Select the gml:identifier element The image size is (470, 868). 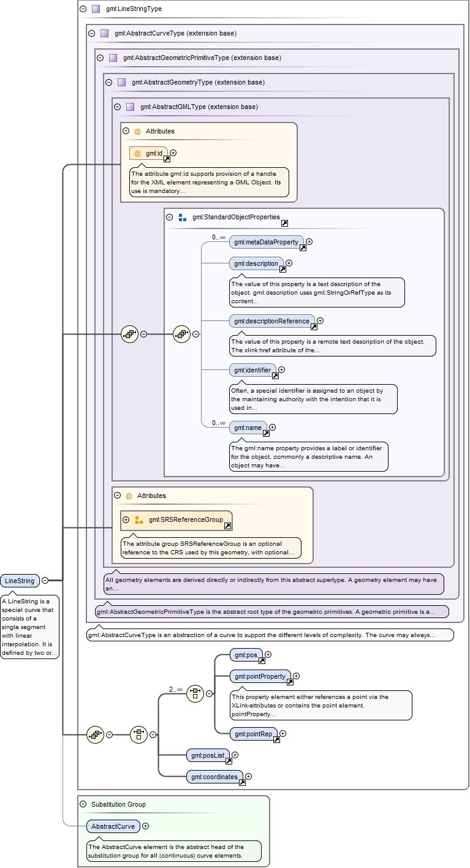(x=252, y=370)
